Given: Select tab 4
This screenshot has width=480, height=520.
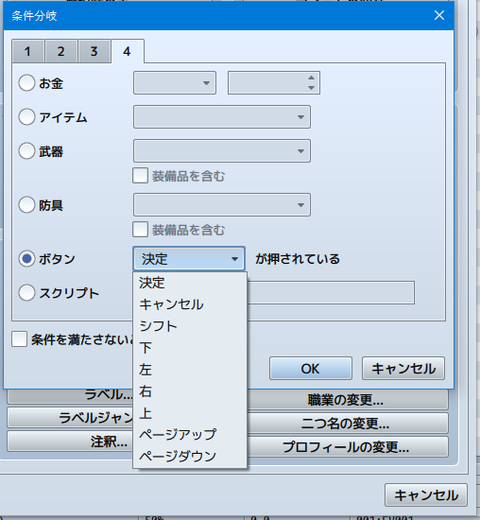Looking at the screenshot, I should pos(127,51).
